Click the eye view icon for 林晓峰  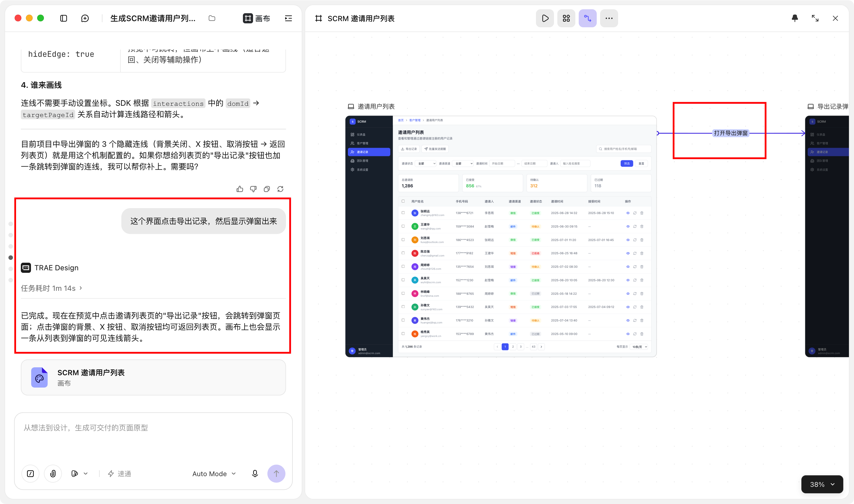[628, 293]
